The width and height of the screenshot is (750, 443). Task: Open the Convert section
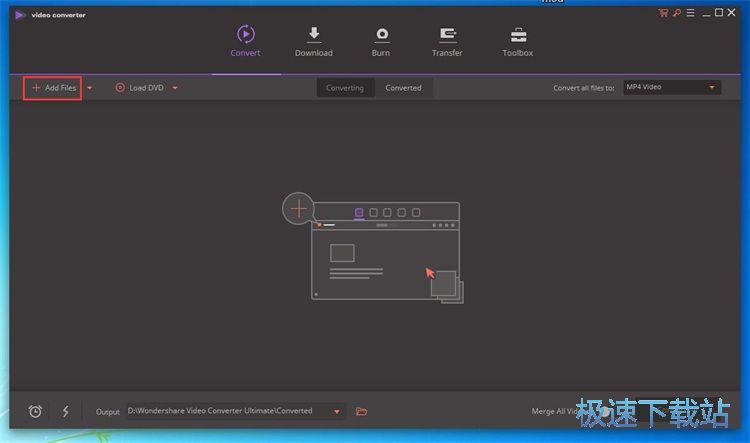[x=245, y=41]
